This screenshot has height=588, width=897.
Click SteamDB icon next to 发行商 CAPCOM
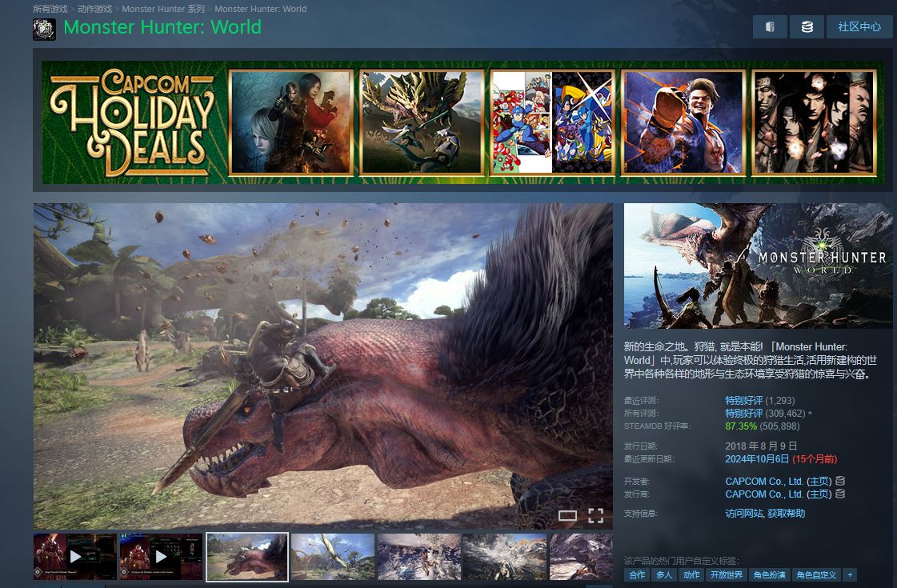click(x=840, y=494)
